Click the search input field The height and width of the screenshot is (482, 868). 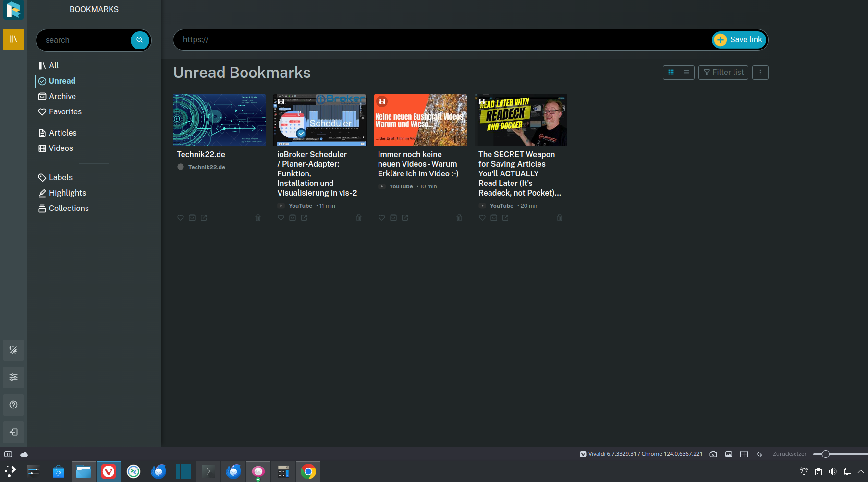pyautogui.click(x=86, y=40)
